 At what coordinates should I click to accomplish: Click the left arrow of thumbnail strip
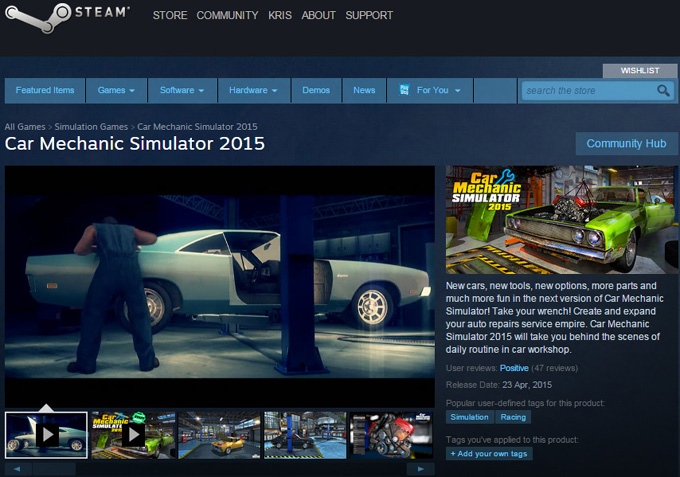tap(17, 469)
